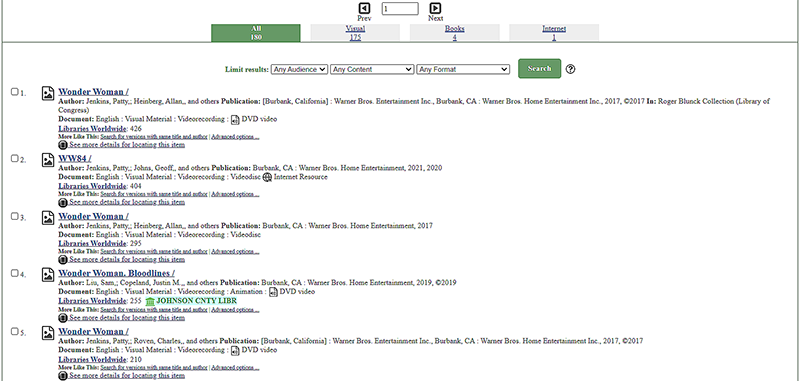
Task: Select checkbox for result 2 WW84
Action: coord(15,158)
